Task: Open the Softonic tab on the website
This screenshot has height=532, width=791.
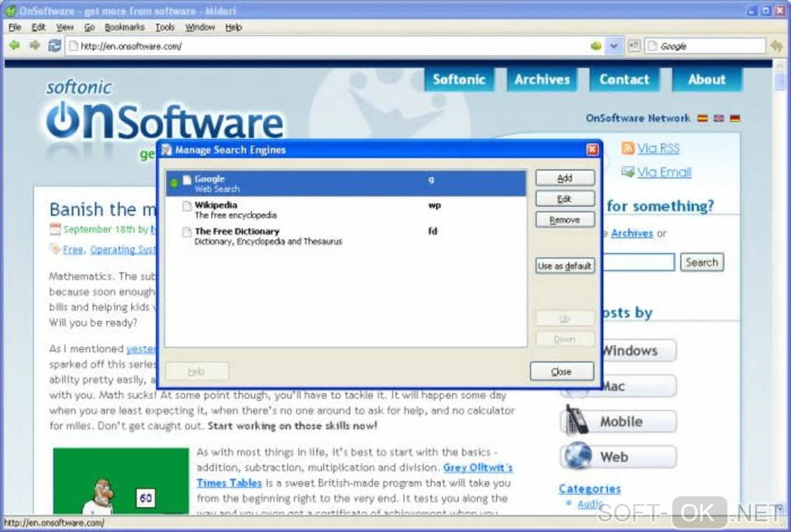Action: [459, 80]
